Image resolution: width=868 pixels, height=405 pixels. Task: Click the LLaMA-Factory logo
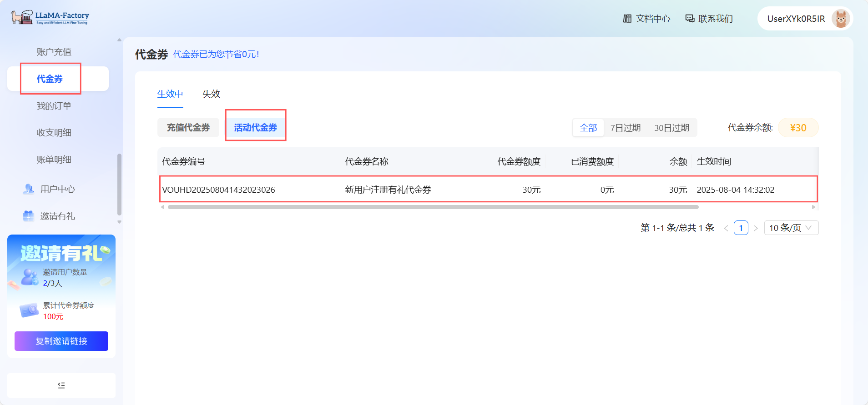tap(50, 17)
